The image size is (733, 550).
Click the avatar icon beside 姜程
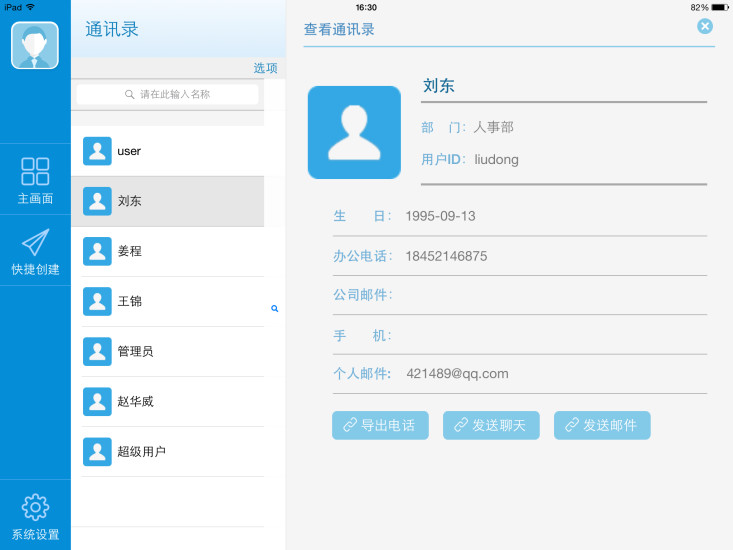[97, 251]
